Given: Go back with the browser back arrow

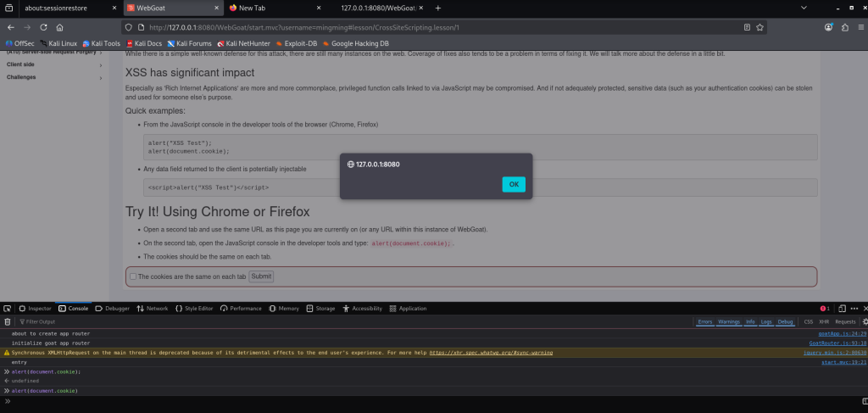Looking at the screenshot, I should click(x=11, y=27).
